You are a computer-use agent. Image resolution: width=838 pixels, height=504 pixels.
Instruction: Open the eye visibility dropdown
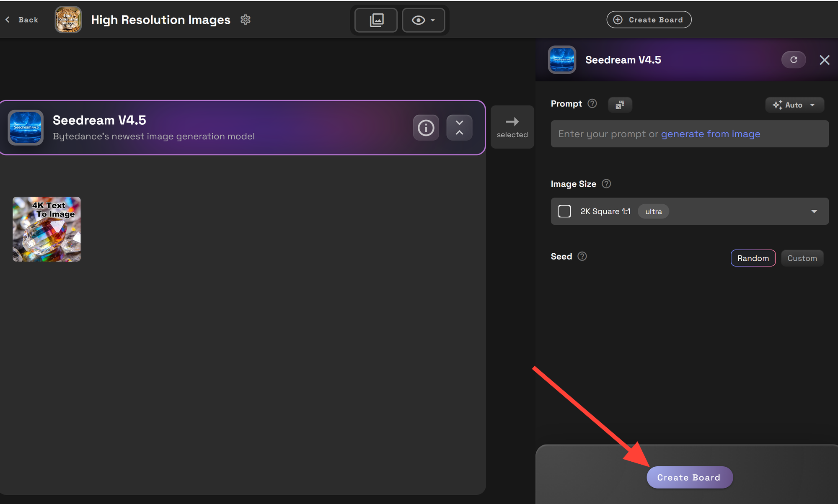click(423, 20)
